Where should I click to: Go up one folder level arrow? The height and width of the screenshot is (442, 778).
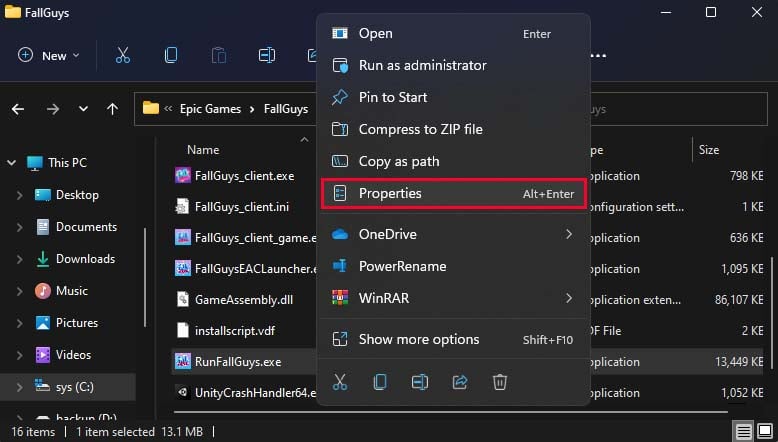click(113, 109)
